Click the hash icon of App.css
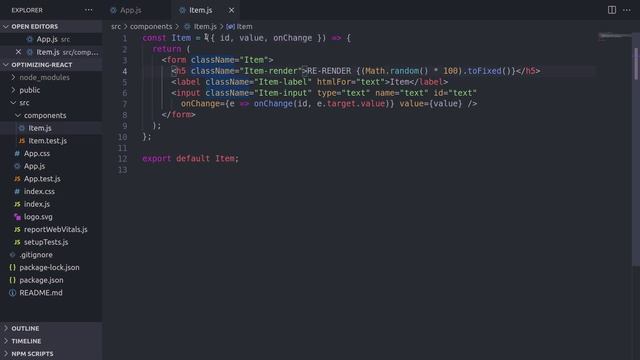Image resolution: width=640 pixels, height=360 pixels. [x=17, y=153]
